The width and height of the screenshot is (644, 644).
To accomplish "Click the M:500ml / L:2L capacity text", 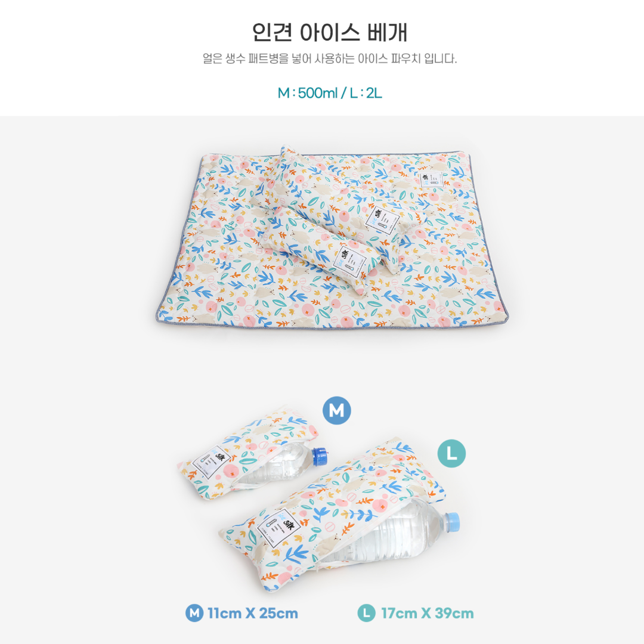I will (330, 93).
